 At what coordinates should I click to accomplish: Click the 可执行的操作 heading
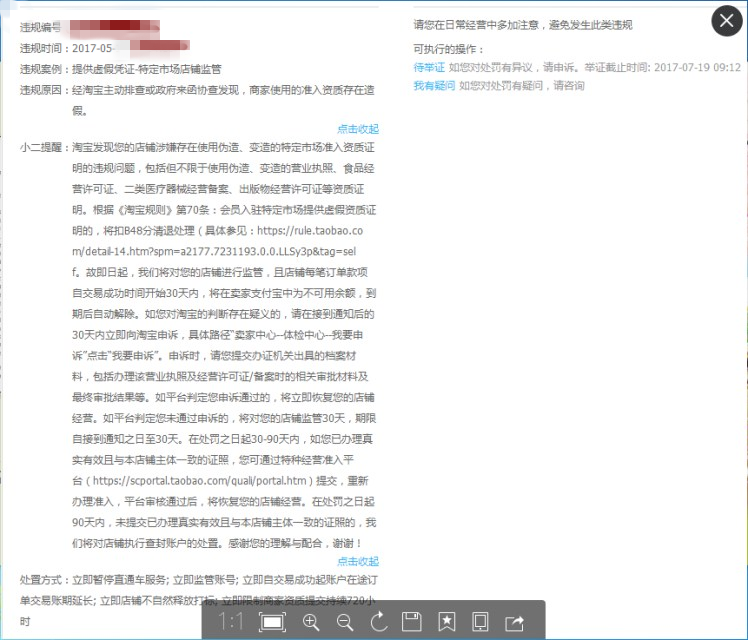point(449,49)
